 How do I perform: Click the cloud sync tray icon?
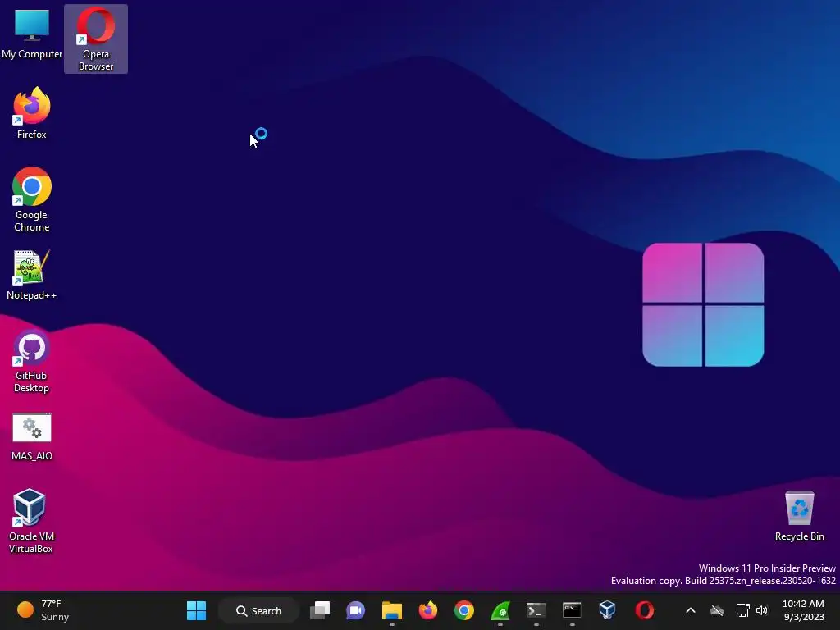point(717,610)
